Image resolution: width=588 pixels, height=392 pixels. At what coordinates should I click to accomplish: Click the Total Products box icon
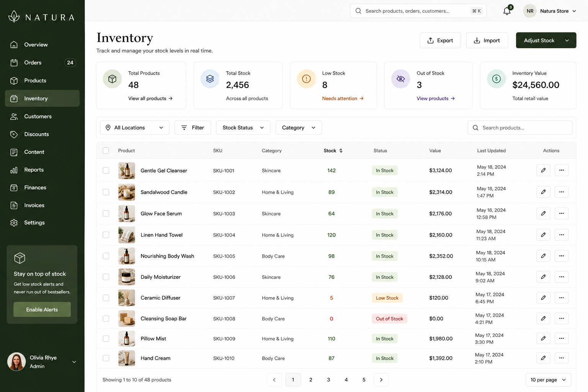(x=112, y=79)
